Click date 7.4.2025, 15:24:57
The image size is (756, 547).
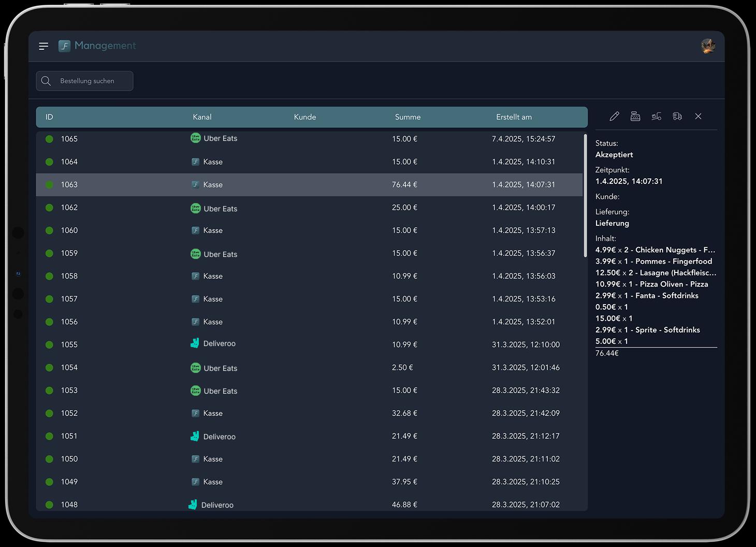click(524, 139)
